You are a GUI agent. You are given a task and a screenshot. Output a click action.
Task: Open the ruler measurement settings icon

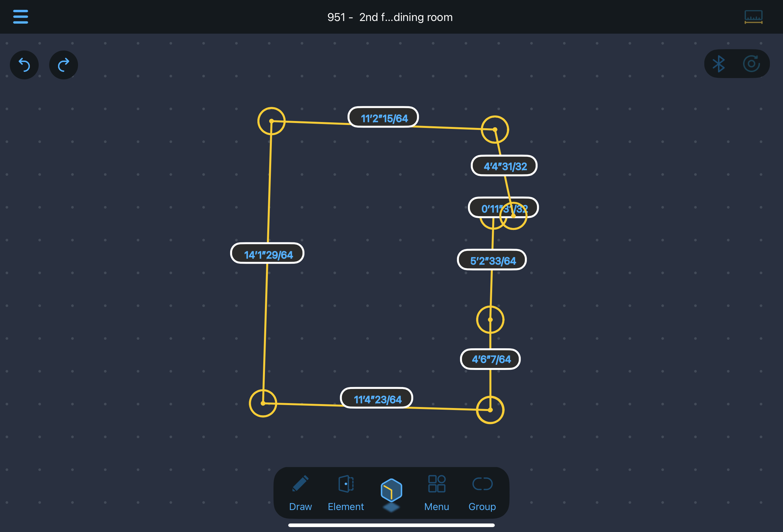(x=753, y=17)
